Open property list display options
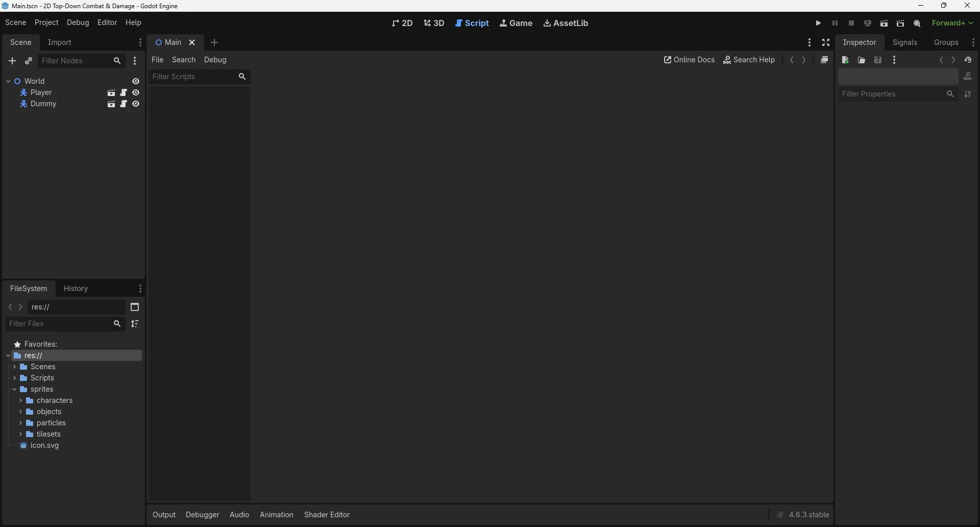This screenshot has height=527, width=980. point(968,94)
